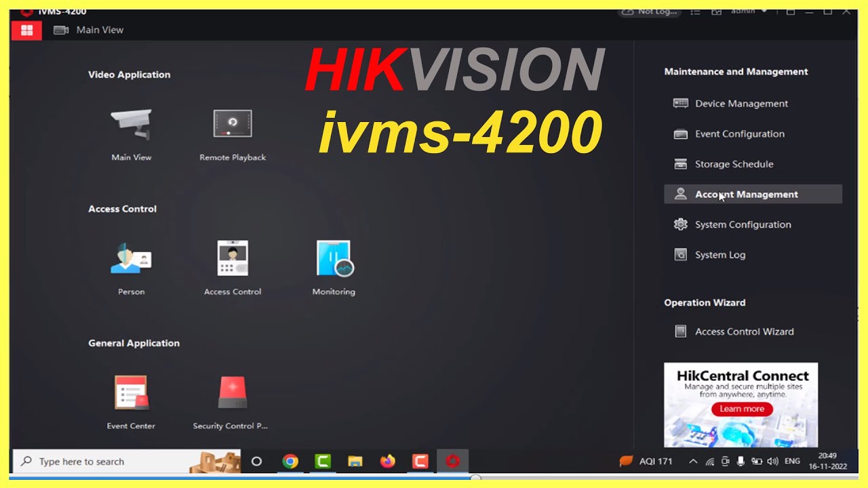Launch Remote Playback
This screenshot has width=868, height=488.
tap(233, 125)
